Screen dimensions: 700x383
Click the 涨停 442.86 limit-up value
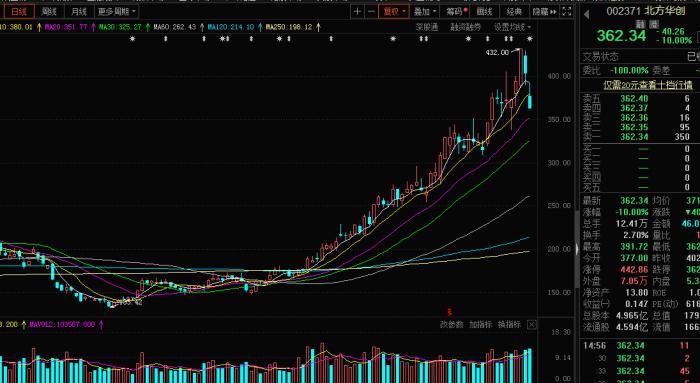click(634, 270)
